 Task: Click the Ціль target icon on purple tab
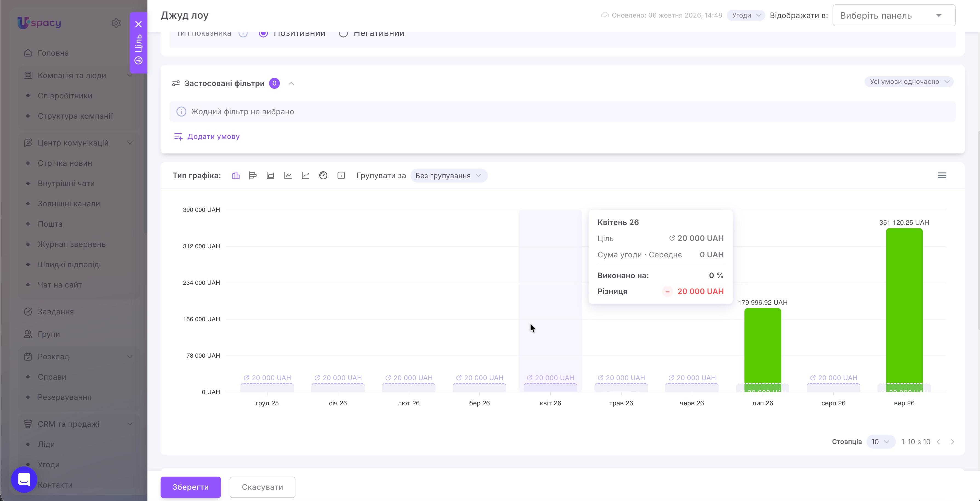coord(138,61)
